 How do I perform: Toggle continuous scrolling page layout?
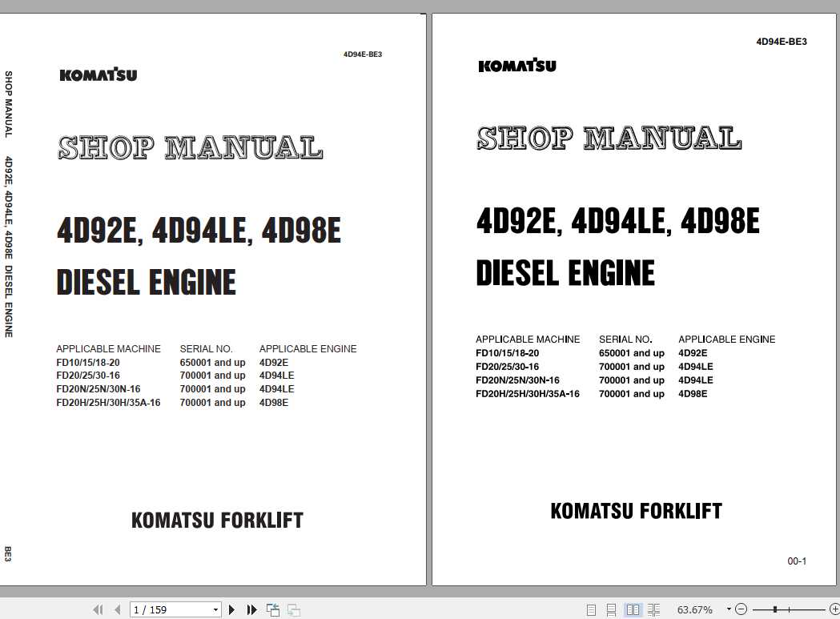[612, 609]
